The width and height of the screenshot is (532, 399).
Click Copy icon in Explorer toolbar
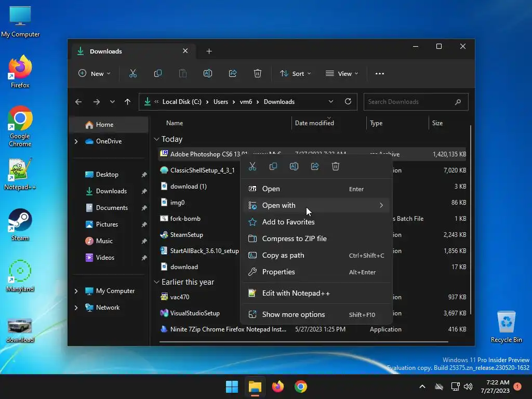pyautogui.click(x=158, y=73)
